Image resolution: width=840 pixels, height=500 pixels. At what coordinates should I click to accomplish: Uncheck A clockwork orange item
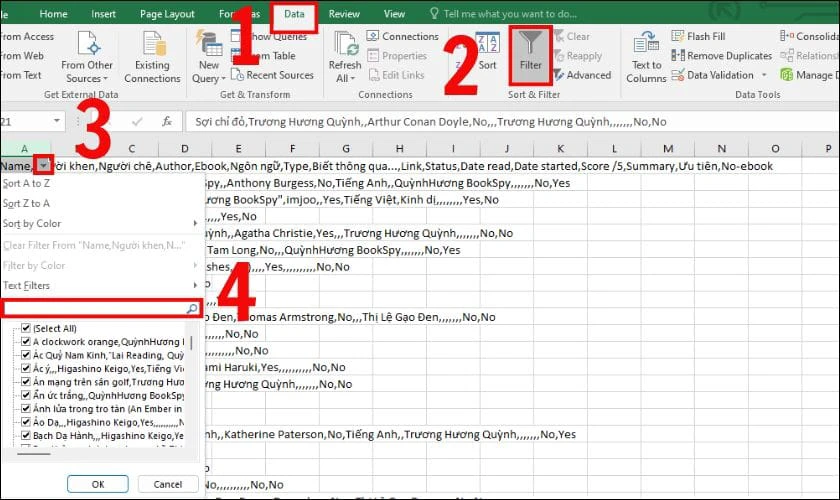[25, 341]
